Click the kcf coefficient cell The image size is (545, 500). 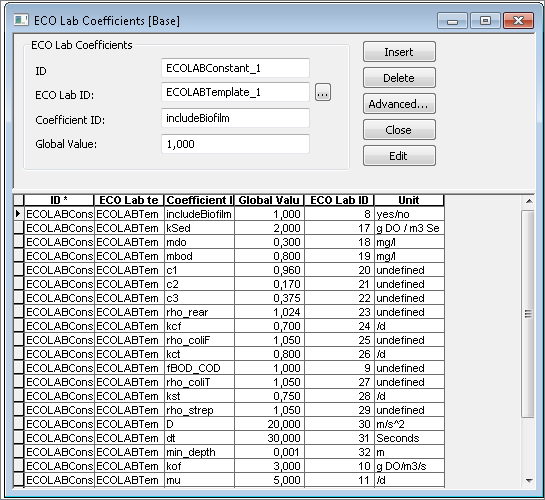pos(199,326)
